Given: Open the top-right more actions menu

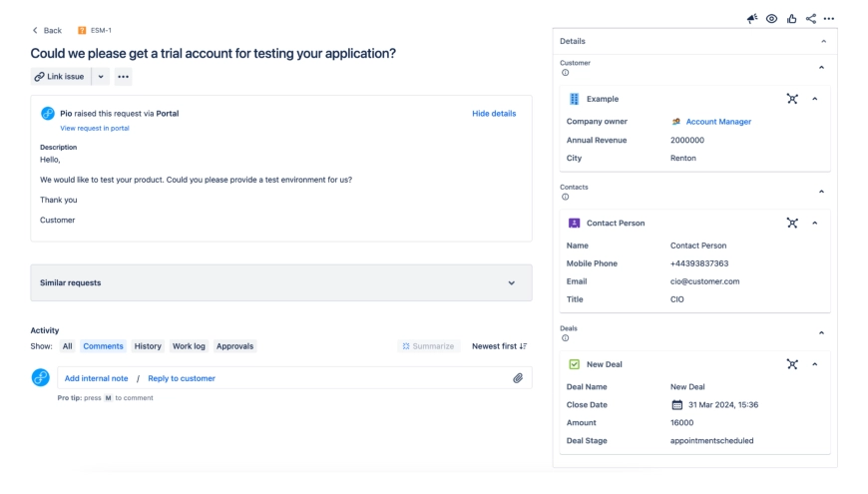Looking at the screenshot, I should (829, 19).
